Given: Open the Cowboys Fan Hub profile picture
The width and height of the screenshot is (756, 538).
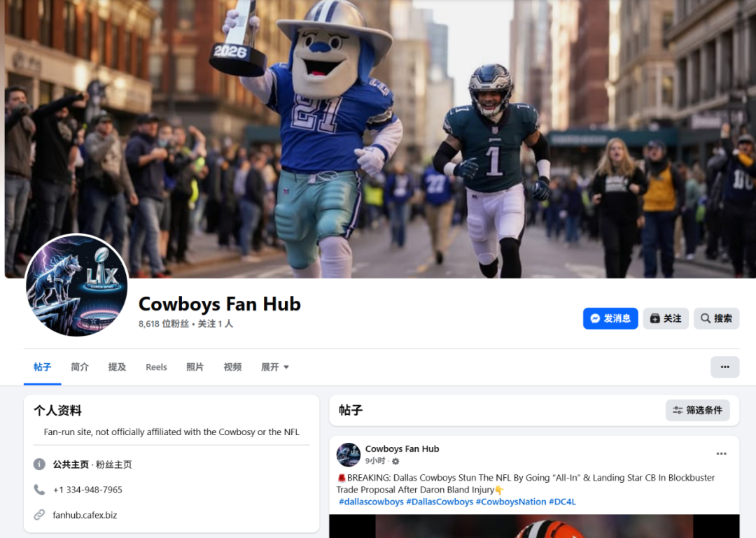Looking at the screenshot, I should point(77,285).
